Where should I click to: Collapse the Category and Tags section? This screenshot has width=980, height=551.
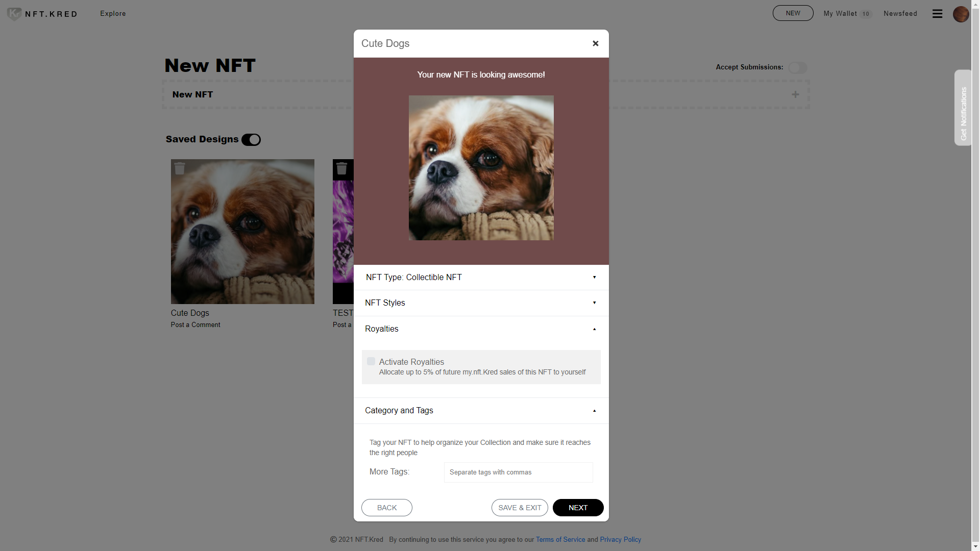[x=481, y=411]
